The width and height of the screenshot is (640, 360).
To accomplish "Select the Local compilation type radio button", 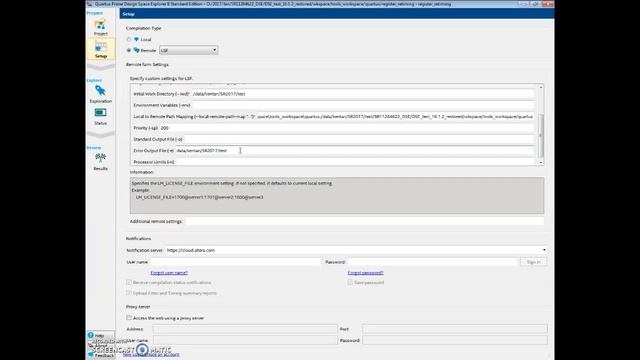I will tap(129, 40).
